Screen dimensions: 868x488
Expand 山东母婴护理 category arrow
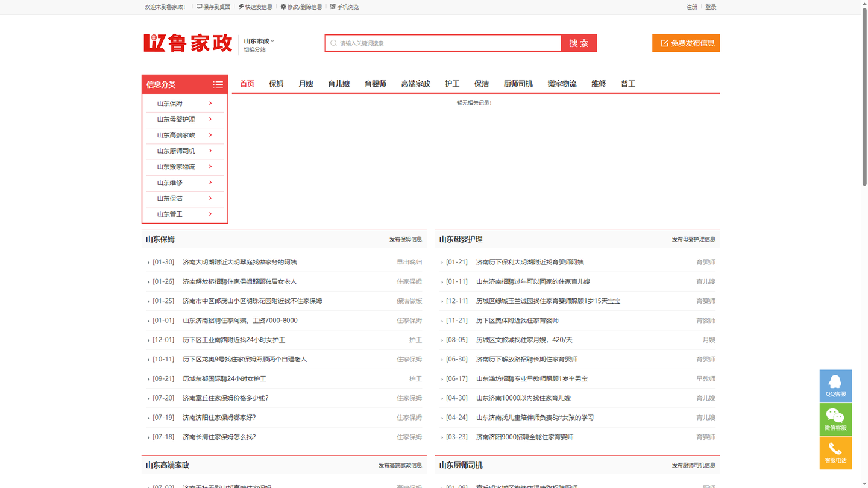pyautogui.click(x=210, y=119)
